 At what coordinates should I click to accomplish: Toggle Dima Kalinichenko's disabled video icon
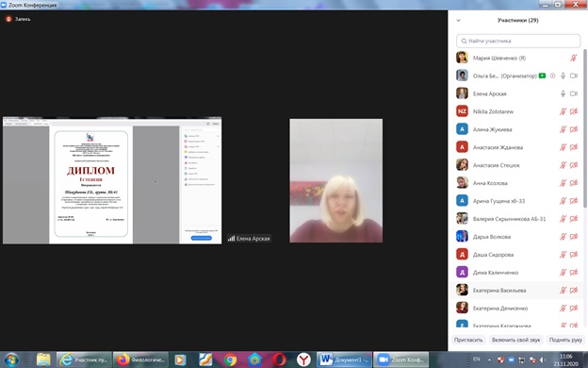click(x=574, y=273)
